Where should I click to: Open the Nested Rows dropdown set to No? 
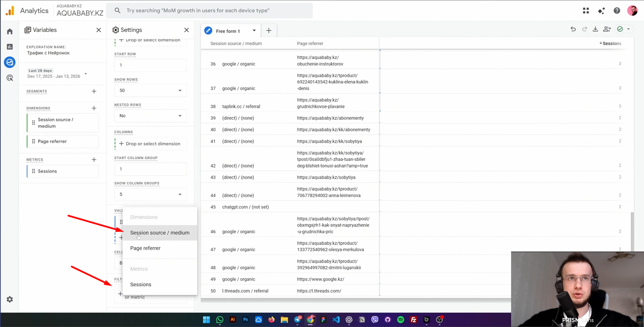151,116
